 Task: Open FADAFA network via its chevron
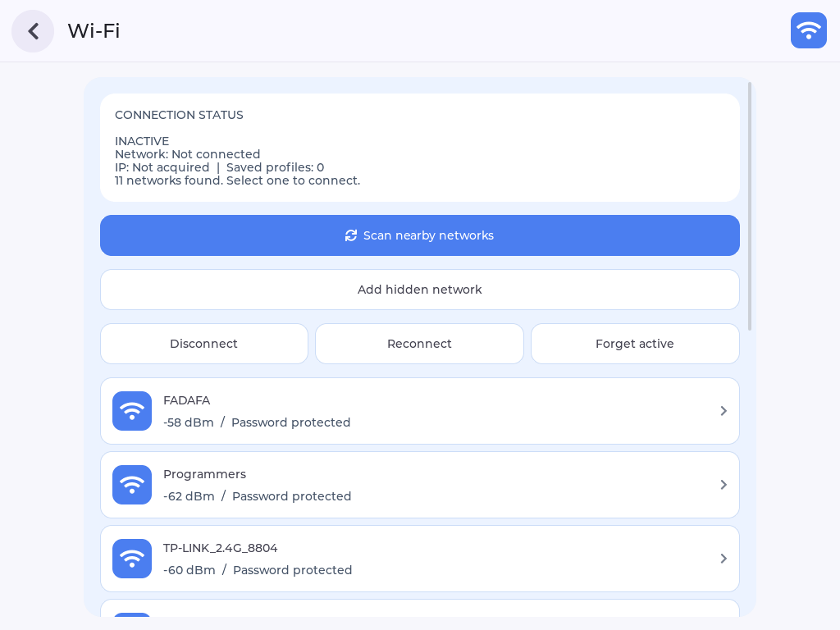click(724, 411)
